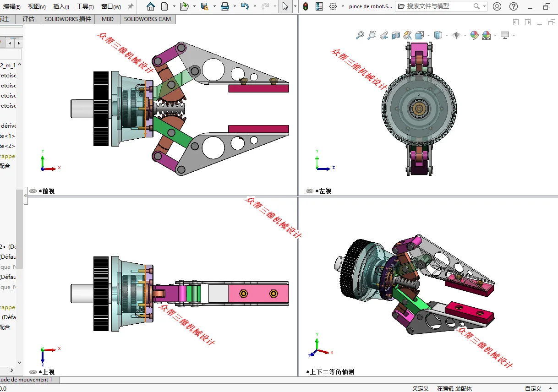The width and height of the screenshot is (558, 392).
Task: Pin the menu bar with pushpin
Action: [x=131, y=6]
